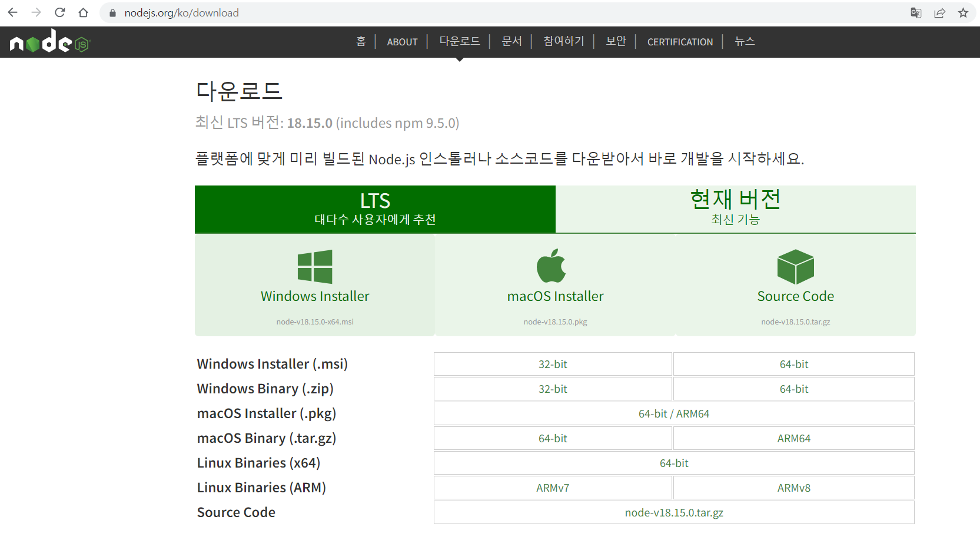Image resolution: width=980 pixels, height=540 pixels.
Task: Download macOS Binary ARM64
Action: tap(793, 438)
